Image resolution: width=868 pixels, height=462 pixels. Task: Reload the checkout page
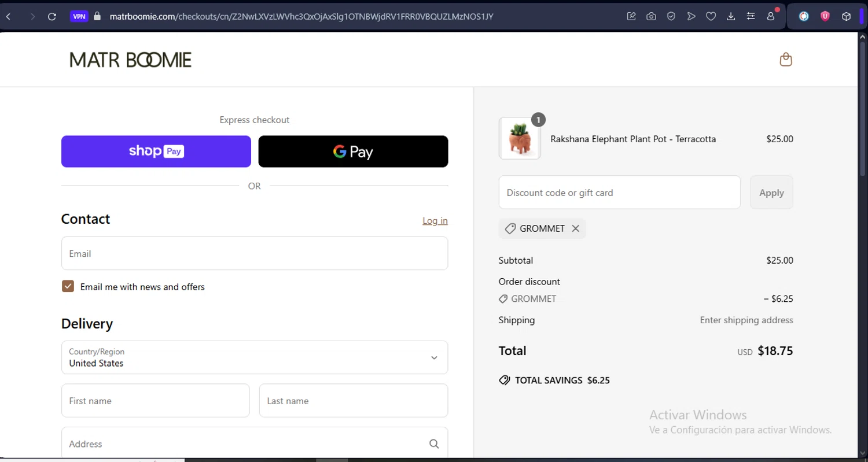52,17
